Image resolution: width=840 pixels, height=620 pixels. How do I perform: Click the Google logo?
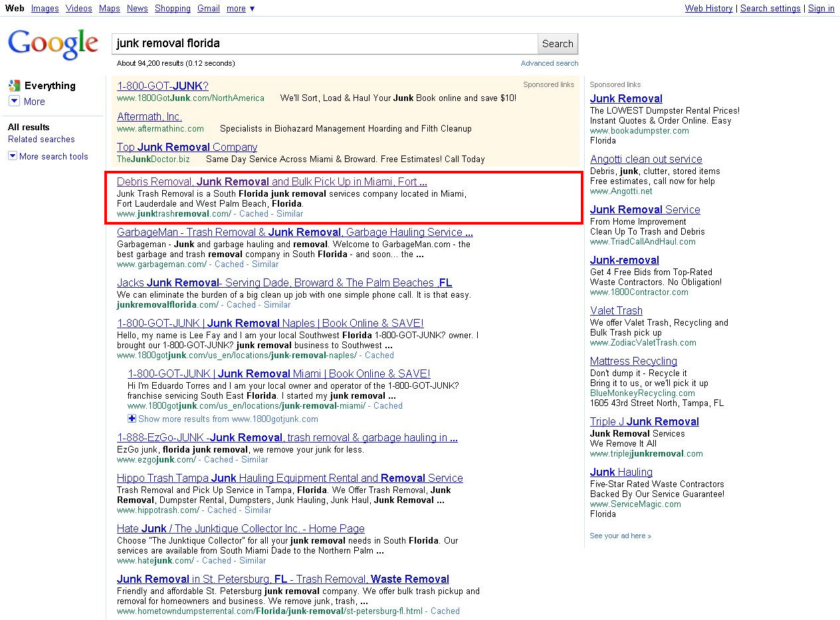(52, 45)
